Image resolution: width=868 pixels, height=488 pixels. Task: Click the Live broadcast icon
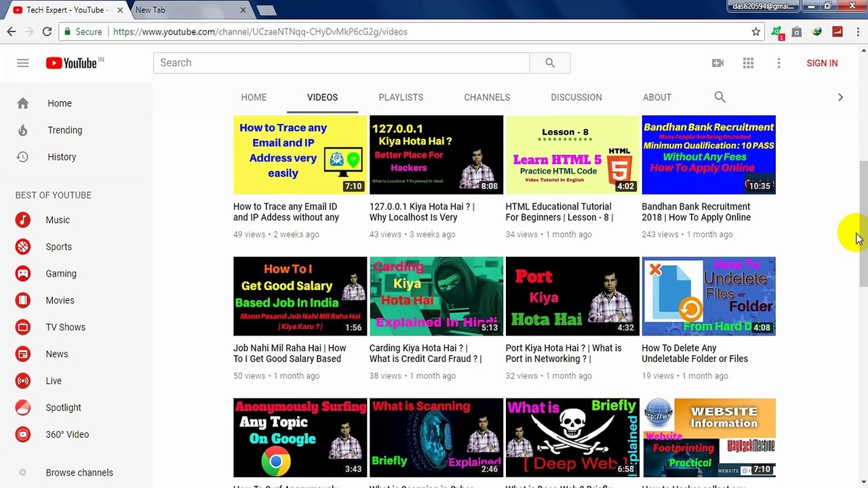pos(23,381)
